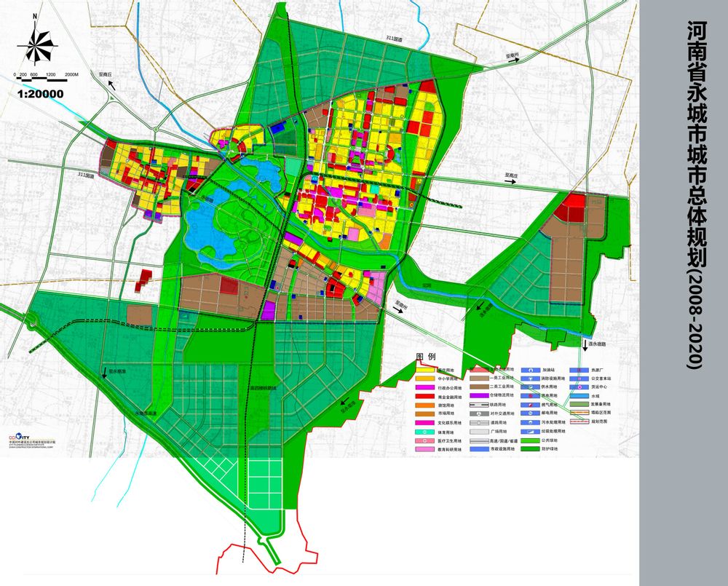Click the medical land (医疗卫生用地) legend icon

click(x=426, y=440)
